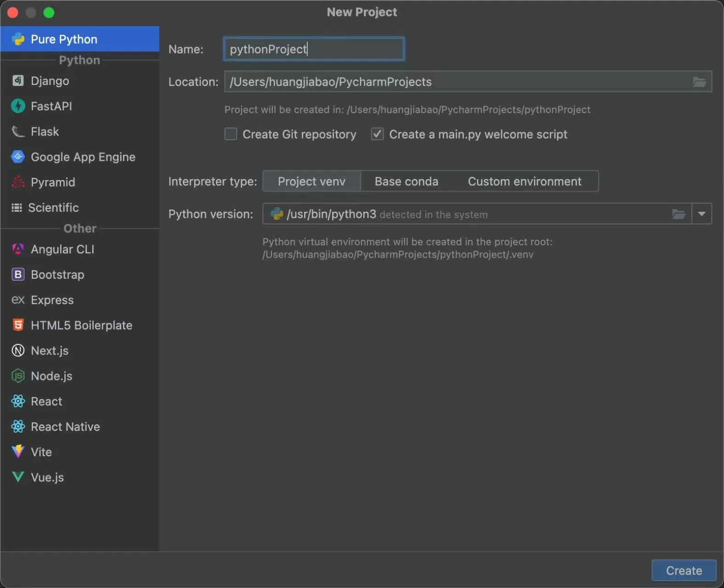Click the 'Interpreter type:' label
The width and height of the screenshot is (724, 588).
(212, 181)
